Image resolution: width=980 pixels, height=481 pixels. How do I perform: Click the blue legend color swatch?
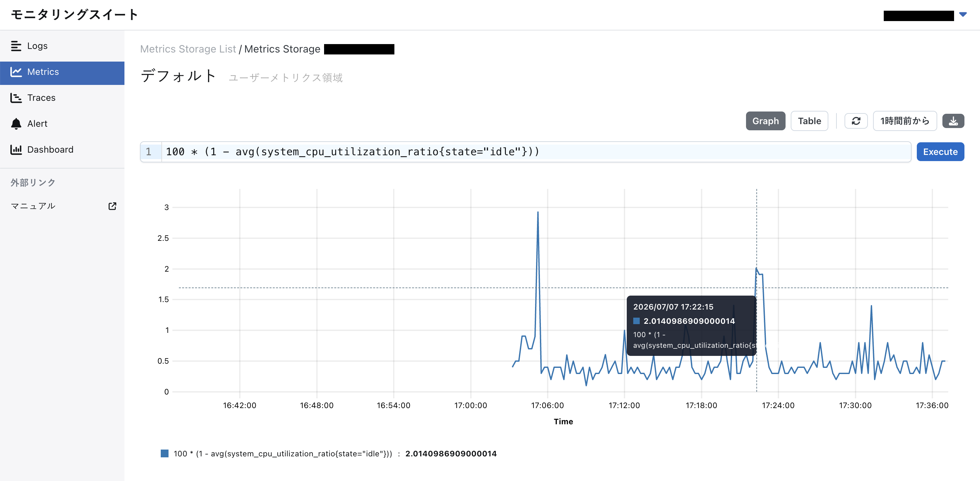tap(164, 453)
